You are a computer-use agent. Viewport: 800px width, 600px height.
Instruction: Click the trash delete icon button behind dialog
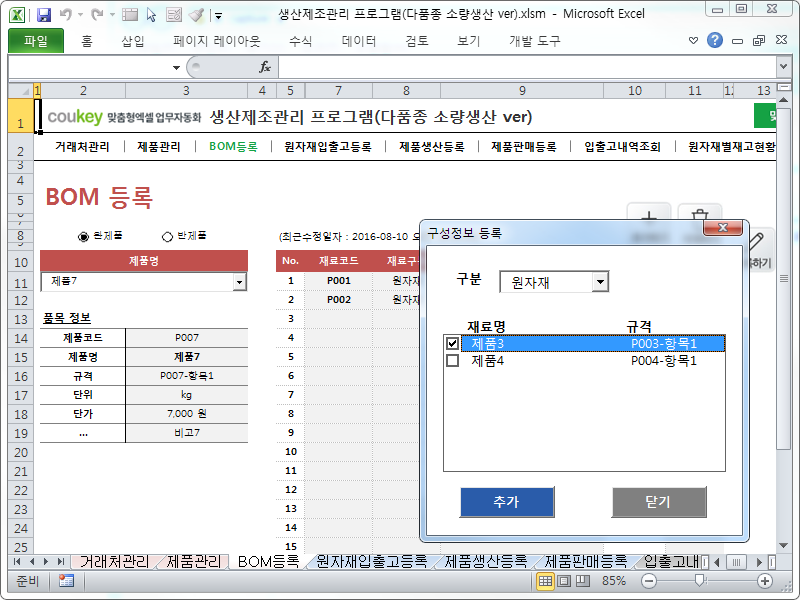pos(700,212)
